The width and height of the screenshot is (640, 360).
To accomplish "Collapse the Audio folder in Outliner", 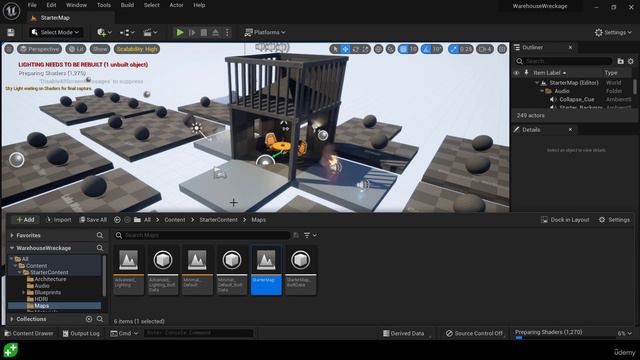I will tap(542, 91).
